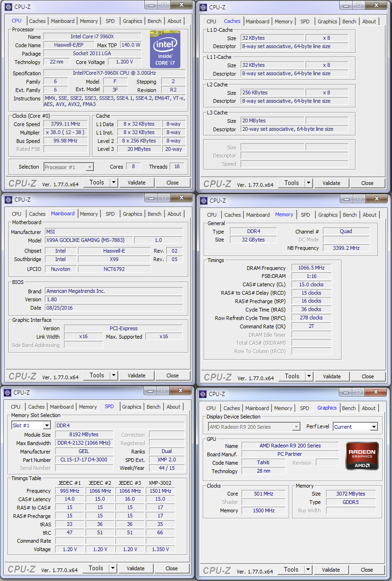This screenshot has height=581, width=392.
Task: Click the Part Number CL15-17-17 D4-3000 field
Action: (84, 460)
